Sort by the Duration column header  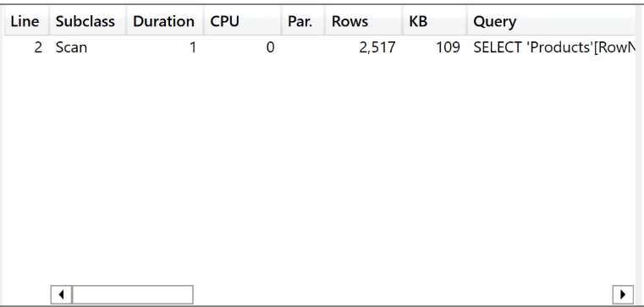164,21
